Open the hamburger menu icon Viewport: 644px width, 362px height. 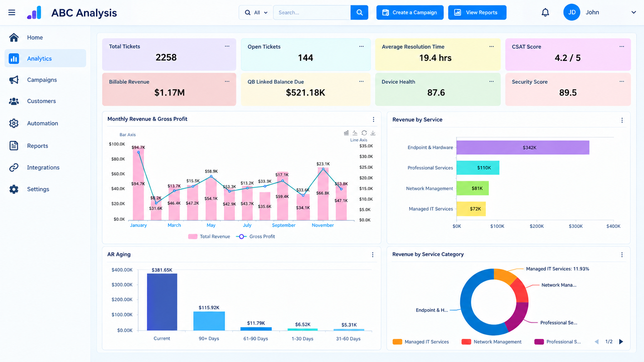tap(12, 13)
